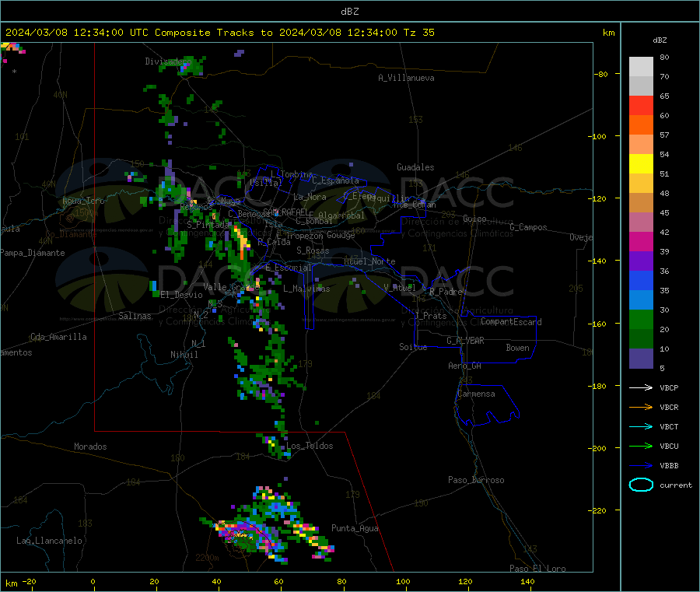
Task: Click the 'El_Desvio' map label
Action: 182,295
